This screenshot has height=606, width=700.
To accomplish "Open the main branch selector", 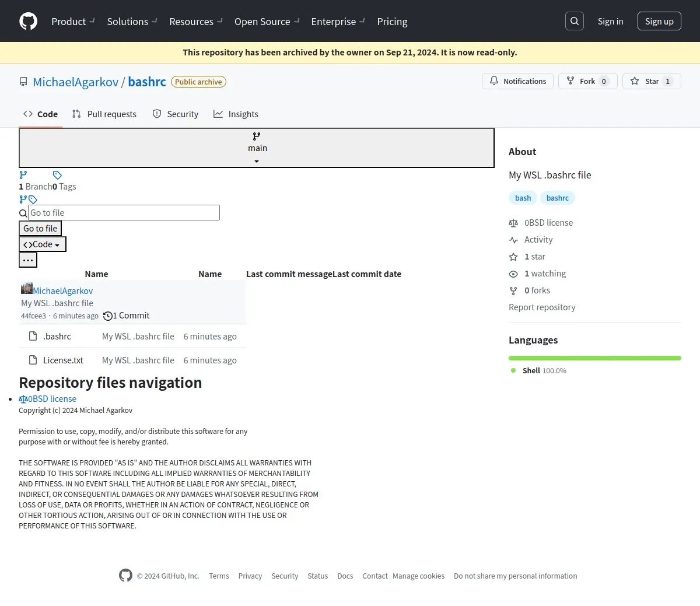I will 257,148.
